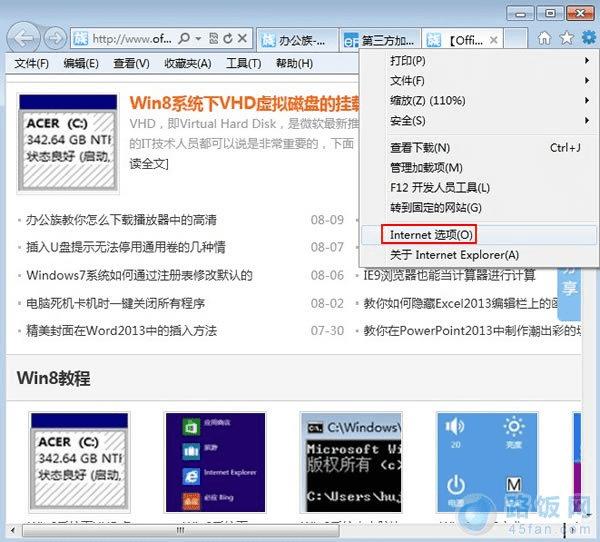Select 查看下载(N) from the menu
The width and height of the screenshot is (600, 542).
[x=479, y=147]
